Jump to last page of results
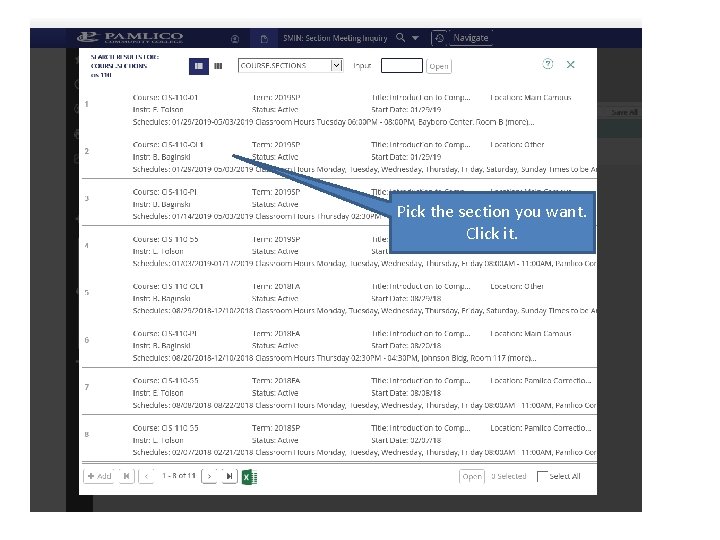 pos(229,476)
